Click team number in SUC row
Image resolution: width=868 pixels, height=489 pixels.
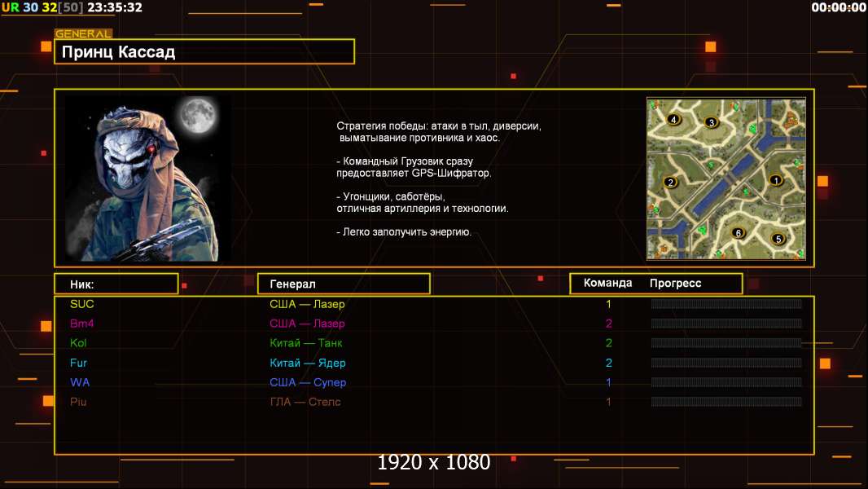pos(608,304)
